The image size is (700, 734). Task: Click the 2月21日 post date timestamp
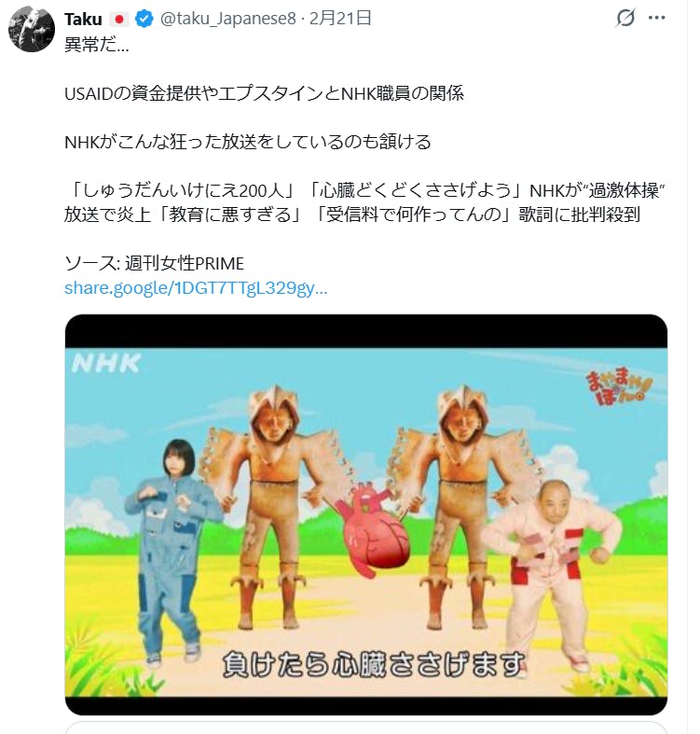pos(340,19)
